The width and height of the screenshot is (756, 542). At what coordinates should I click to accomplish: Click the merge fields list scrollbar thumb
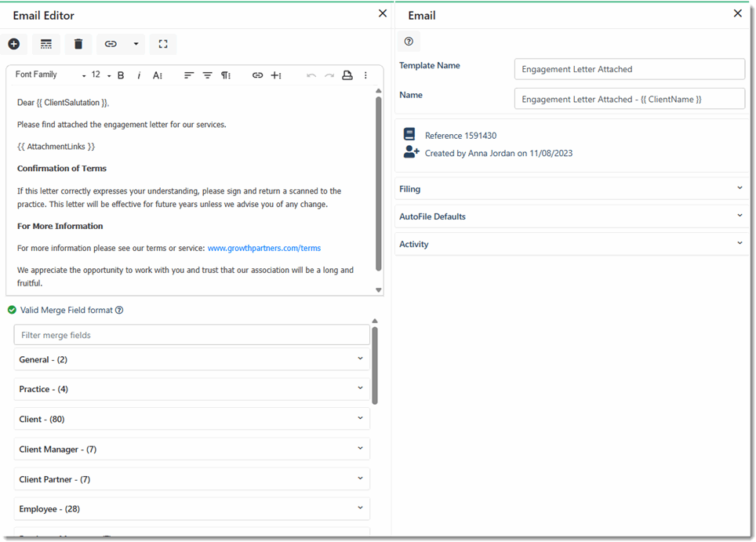[x=375, y=366]
